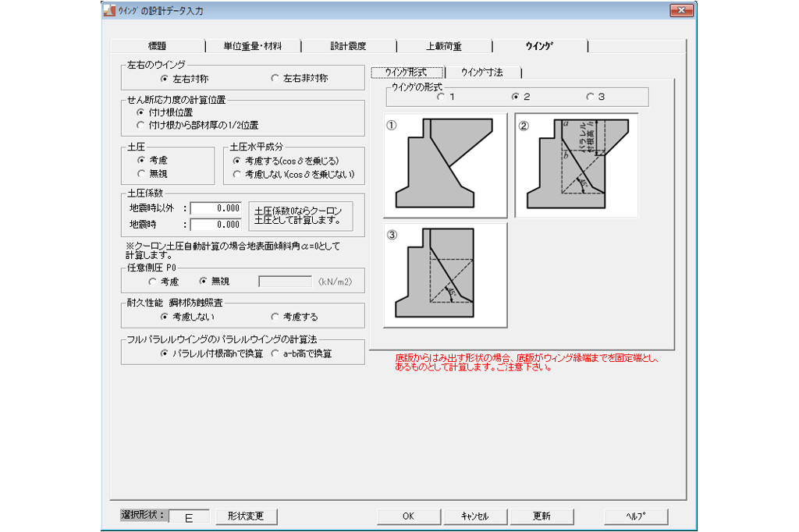Select 左右非対称 wing option
Image resolution: width=799 pixels, height=532 pixels.
pos(275,79)
